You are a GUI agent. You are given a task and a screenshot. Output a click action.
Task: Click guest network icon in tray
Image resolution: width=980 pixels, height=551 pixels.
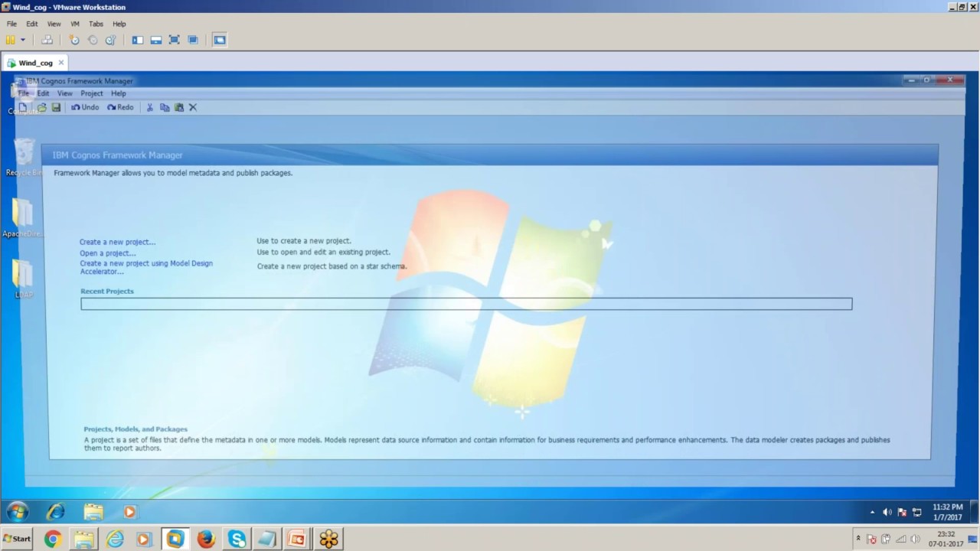coord(917,512)
